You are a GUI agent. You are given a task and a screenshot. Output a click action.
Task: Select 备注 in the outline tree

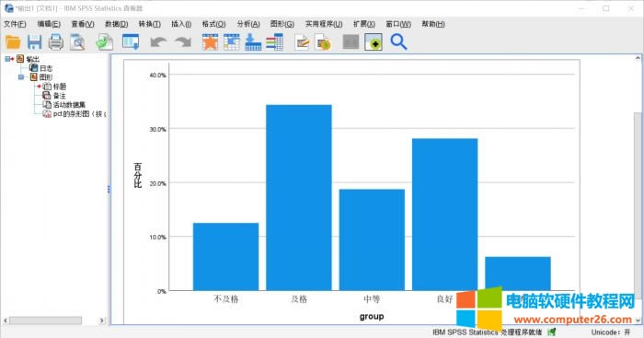(x=60, y=96)
